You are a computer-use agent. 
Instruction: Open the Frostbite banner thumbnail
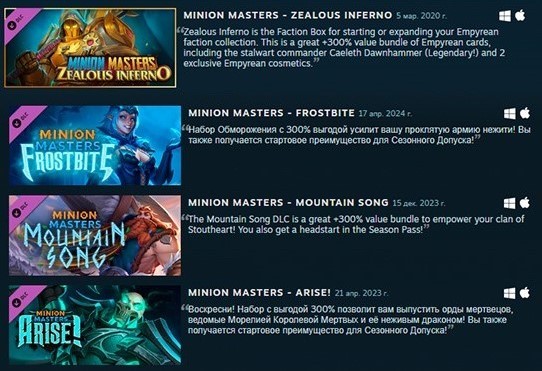pos(95,146)
